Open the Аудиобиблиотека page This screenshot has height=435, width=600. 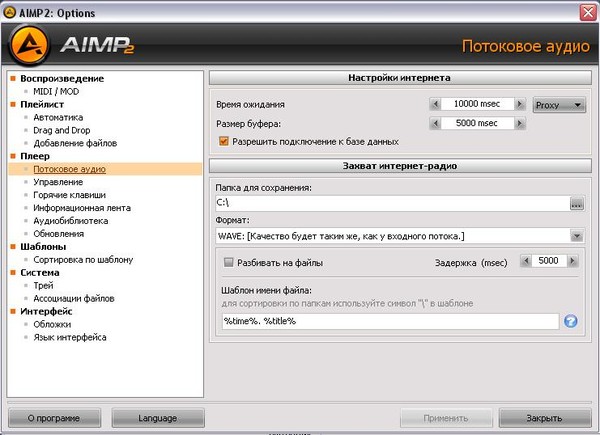tap(71, 221)
